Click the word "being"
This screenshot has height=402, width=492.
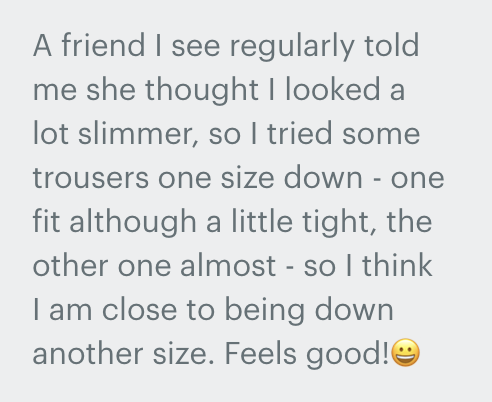[265, 311]
